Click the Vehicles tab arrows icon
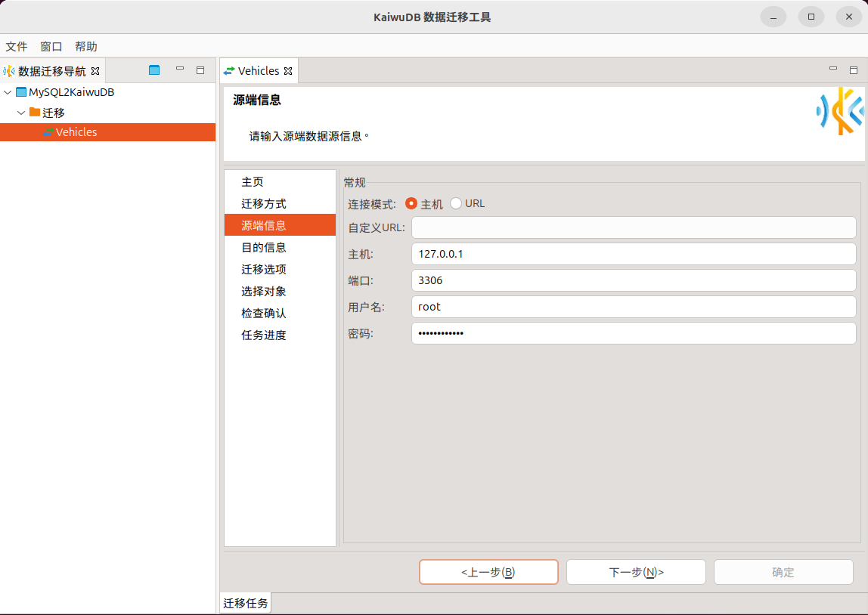Image resolution: width=868 pixels, height=615 pixels. (x=229, y=71)
